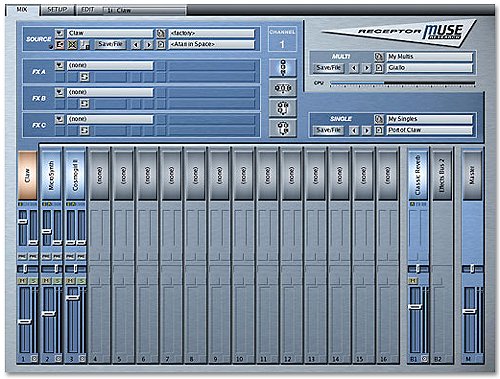Solo channel 1 (Claw)
Image resolution: width=500 pixels, height=379 pixels.
(33, 281)
